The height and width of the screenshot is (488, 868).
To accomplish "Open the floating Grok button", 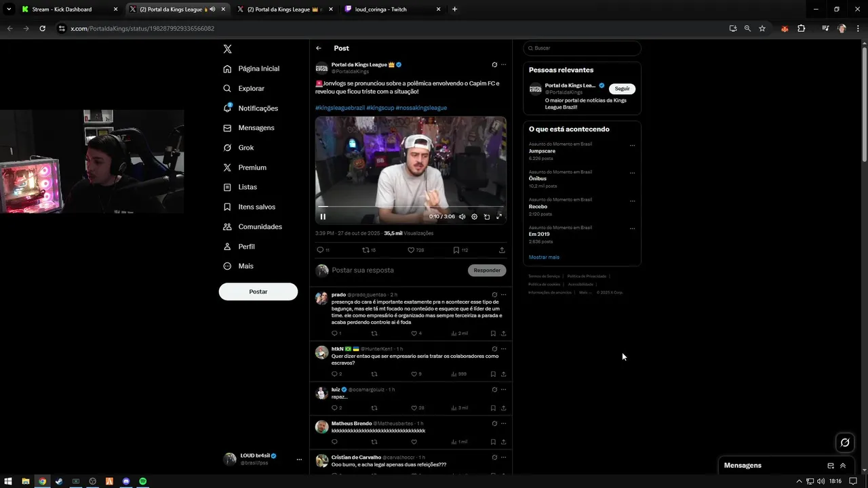I will [x=845, y=443].
